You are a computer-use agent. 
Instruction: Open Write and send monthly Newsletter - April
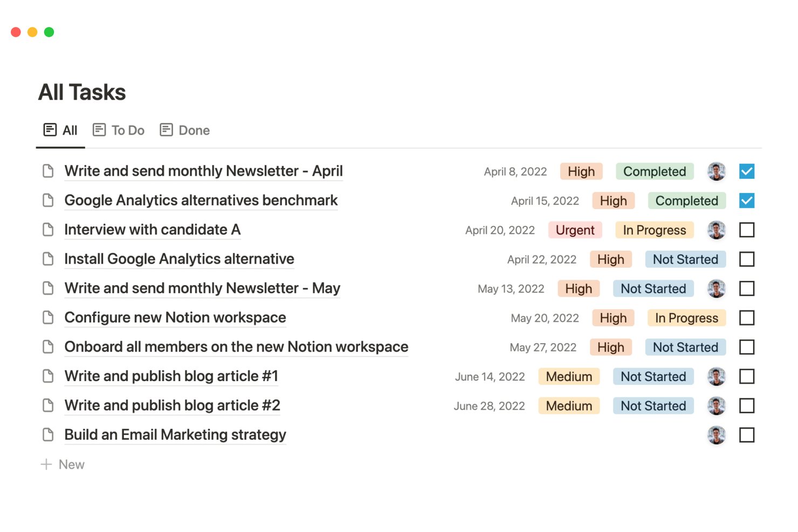[203, 171]
